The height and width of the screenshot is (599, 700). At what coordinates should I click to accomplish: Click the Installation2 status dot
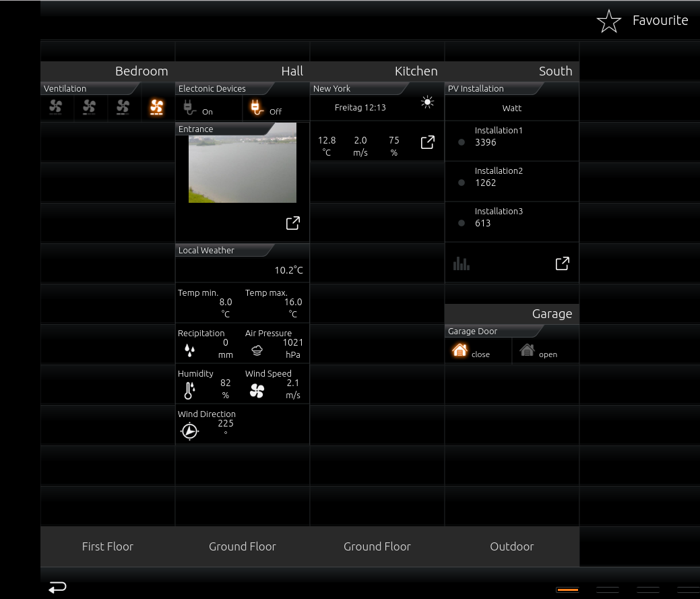click(462, 183)
